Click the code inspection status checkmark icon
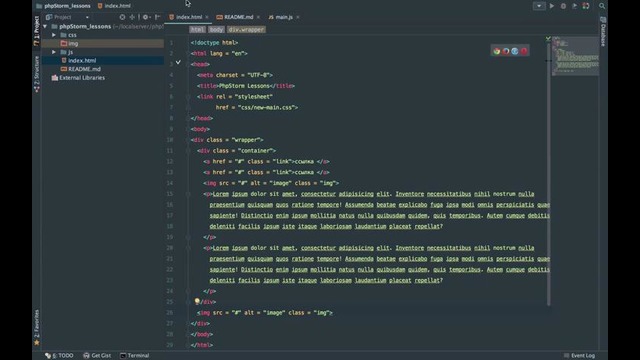The height and width of the screenshot is (360, 640). pyautogui.click(x=548, y=39)
